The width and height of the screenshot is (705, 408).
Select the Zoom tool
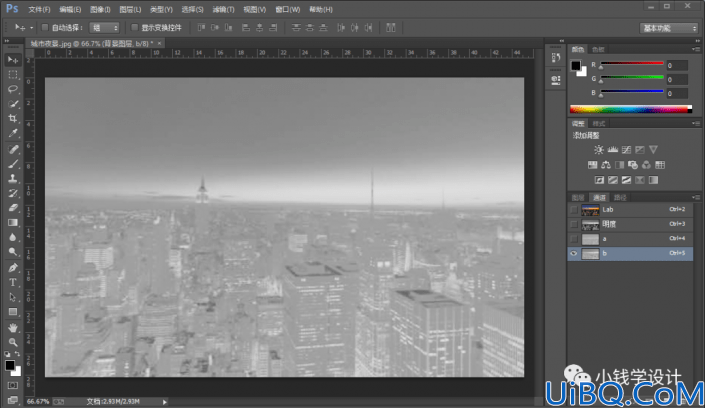point(13,342)
